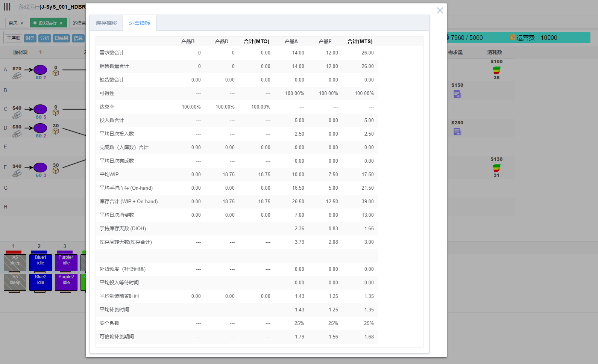Click the coin icon beside 运营费
Viewport: 598px width, 364px height.
(512, 38)
